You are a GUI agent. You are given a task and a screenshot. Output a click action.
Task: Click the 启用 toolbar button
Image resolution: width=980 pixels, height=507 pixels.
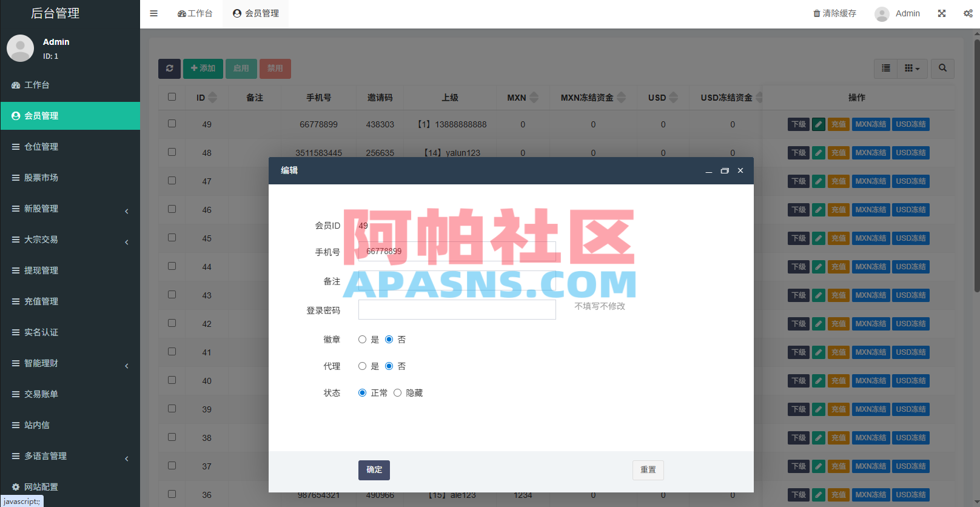[x=241, y=69]
